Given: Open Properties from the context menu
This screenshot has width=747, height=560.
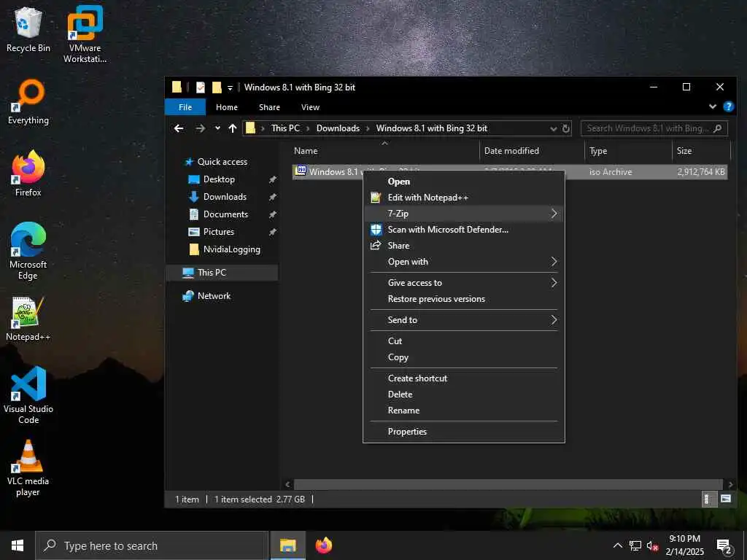Looking at the screenshot, I should 463,432.
